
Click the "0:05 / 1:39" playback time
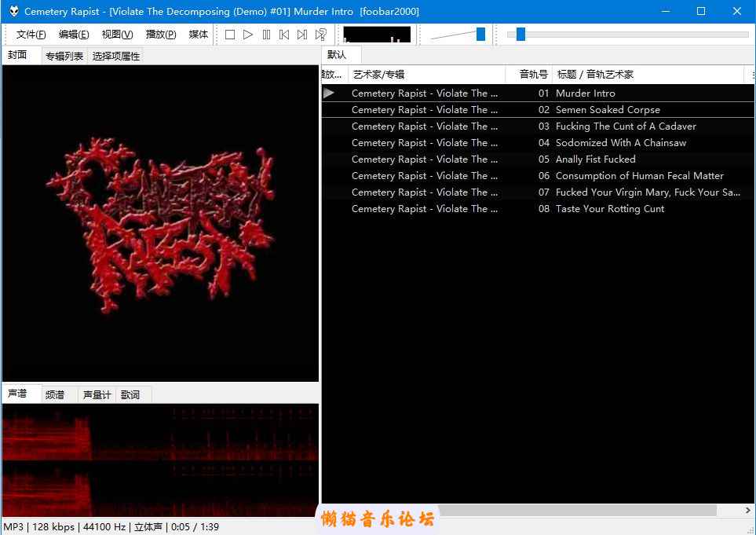195,527
